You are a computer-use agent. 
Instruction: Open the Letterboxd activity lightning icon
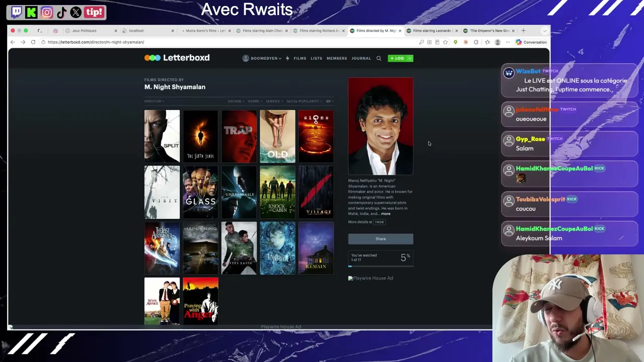[x=287, y=58]
